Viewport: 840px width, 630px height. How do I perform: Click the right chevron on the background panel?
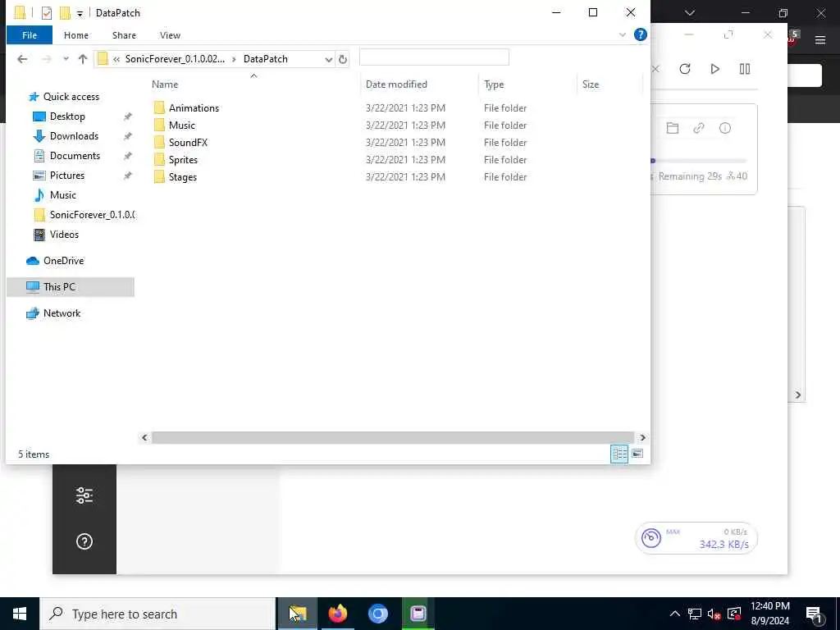click(x=797, y=395)
